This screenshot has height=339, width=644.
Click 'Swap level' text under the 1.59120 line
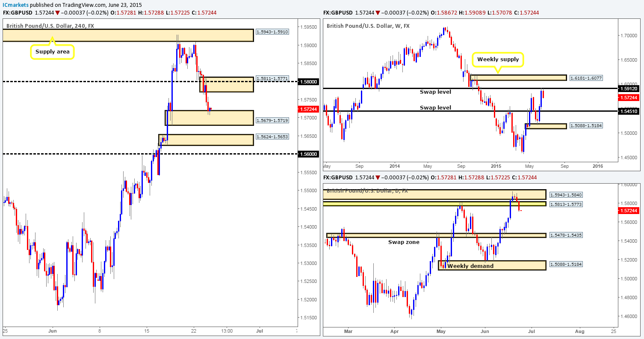pyautogui.click(x=435, y=92)
